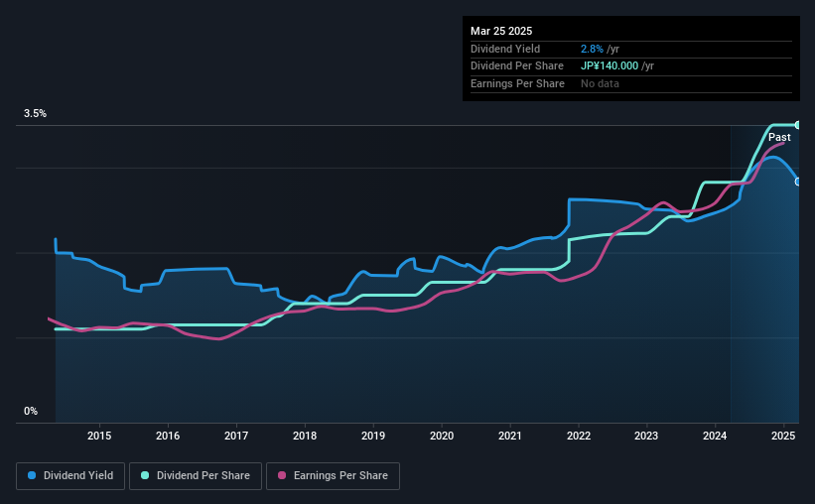815x504 pixels.
Task: Toggle the Dividend Yield legend button
Action: pos(70,476)
